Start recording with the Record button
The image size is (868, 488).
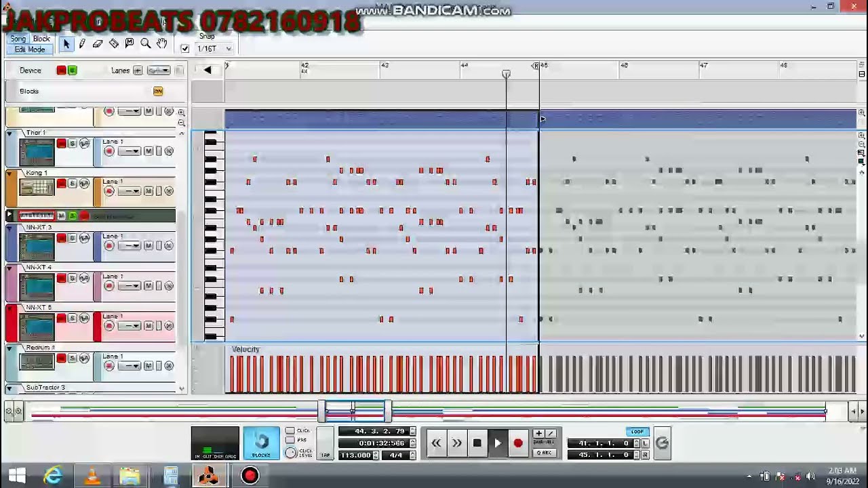(x=517, y=444)
